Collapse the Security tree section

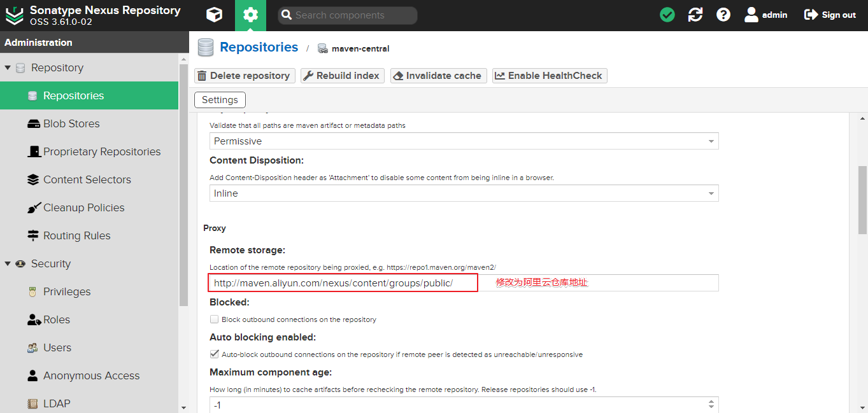click(8, 263)
